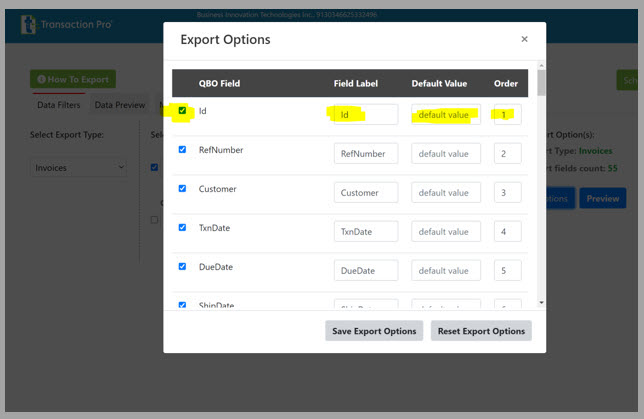Uncheck the RefNumber field checkbox

(182, 150)
